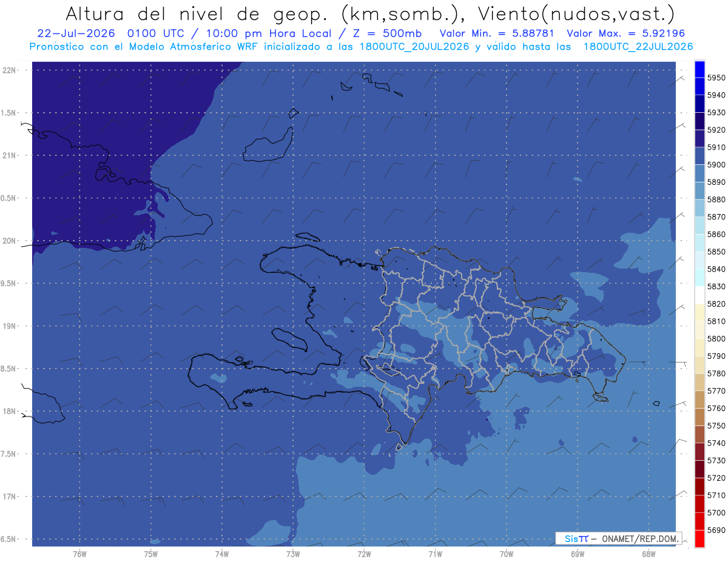This screenshot has width=728, height=562.
Task: Click the 71W longitude axis label
Action: (x=435, y=553)
